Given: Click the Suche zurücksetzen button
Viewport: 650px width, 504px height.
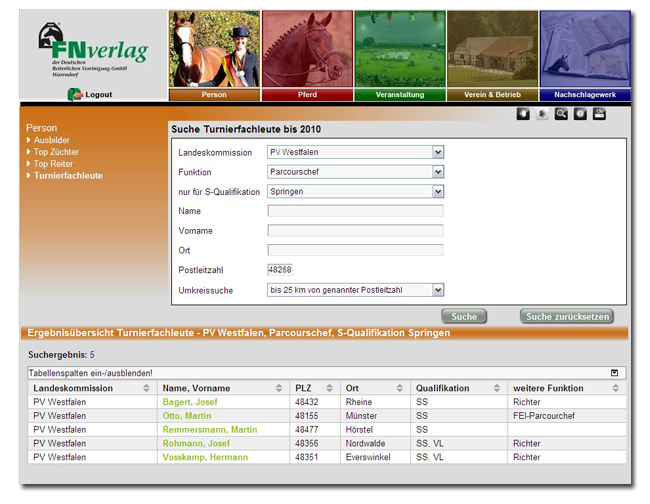Looking at the screenshot, I should (x=567, y=317).
